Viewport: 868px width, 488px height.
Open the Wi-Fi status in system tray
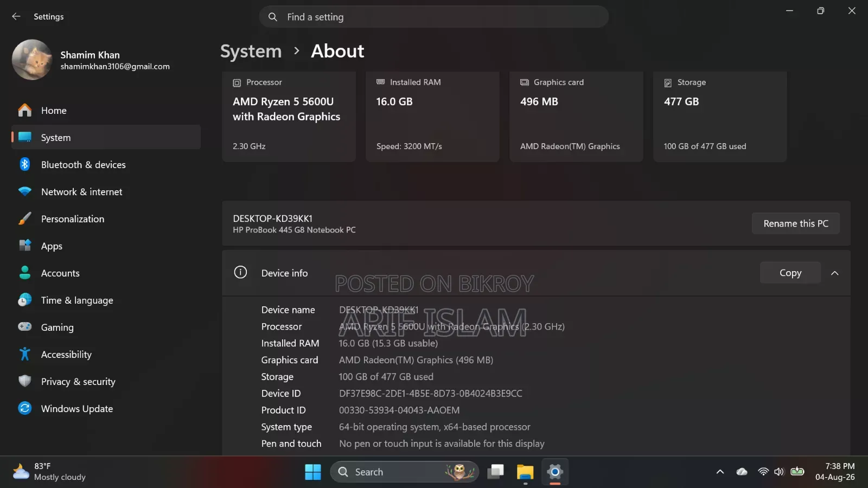click(763, 472)
